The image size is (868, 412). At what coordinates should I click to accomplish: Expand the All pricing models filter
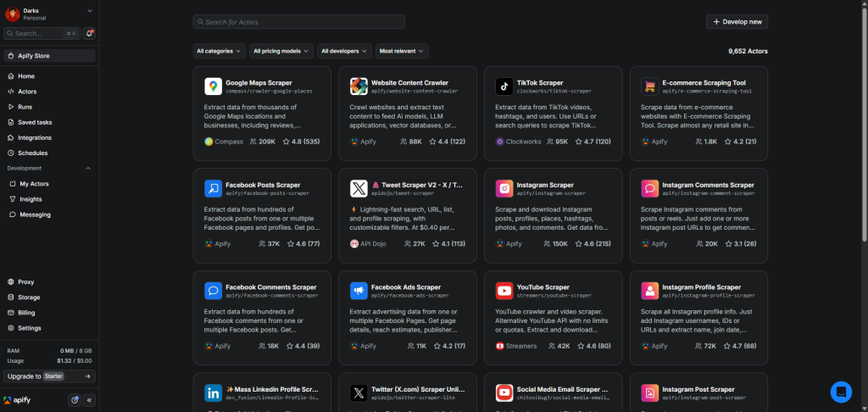[x=281, y=51]
